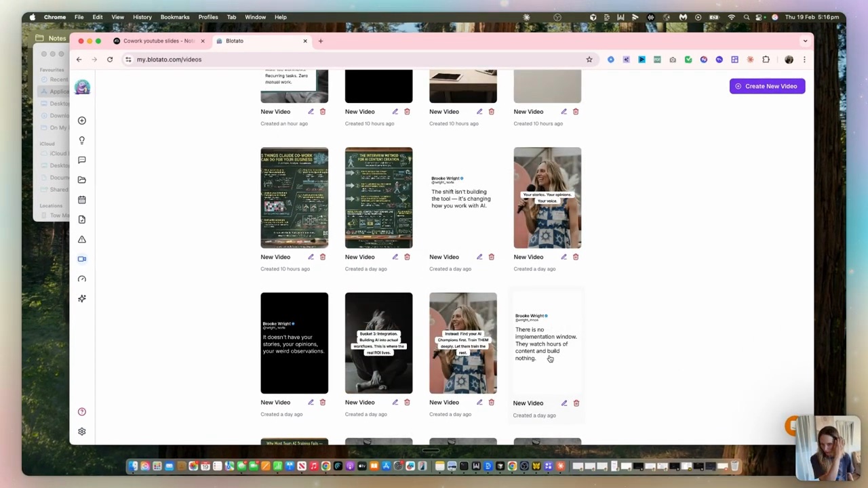Reload the Blotato page
Screen dimensions: 868x488
point(110,60)
